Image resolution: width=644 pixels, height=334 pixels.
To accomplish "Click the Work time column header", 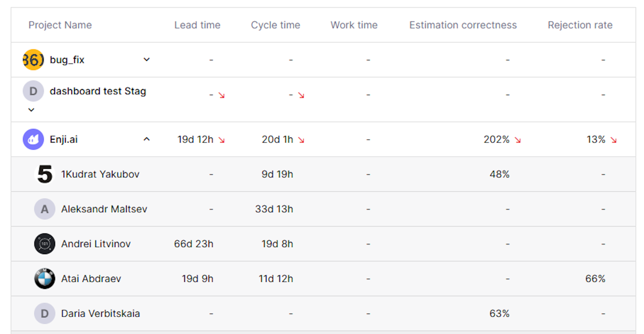I will (x=354, y=25).
